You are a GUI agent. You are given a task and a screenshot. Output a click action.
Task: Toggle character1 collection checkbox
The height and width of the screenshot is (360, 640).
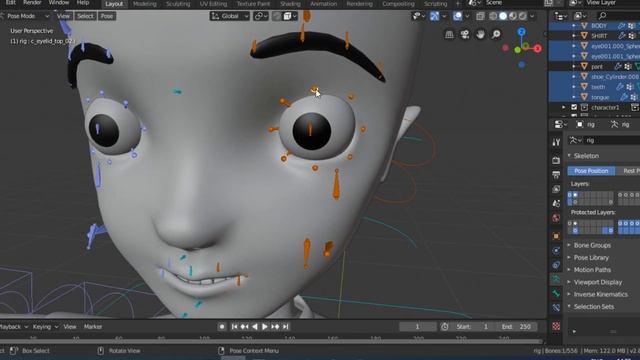[574, 107]
